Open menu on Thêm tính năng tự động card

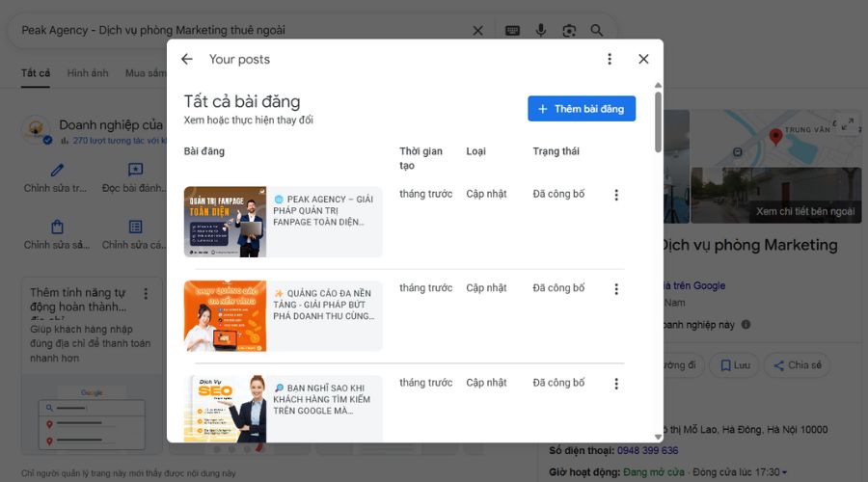click(146, 293)
